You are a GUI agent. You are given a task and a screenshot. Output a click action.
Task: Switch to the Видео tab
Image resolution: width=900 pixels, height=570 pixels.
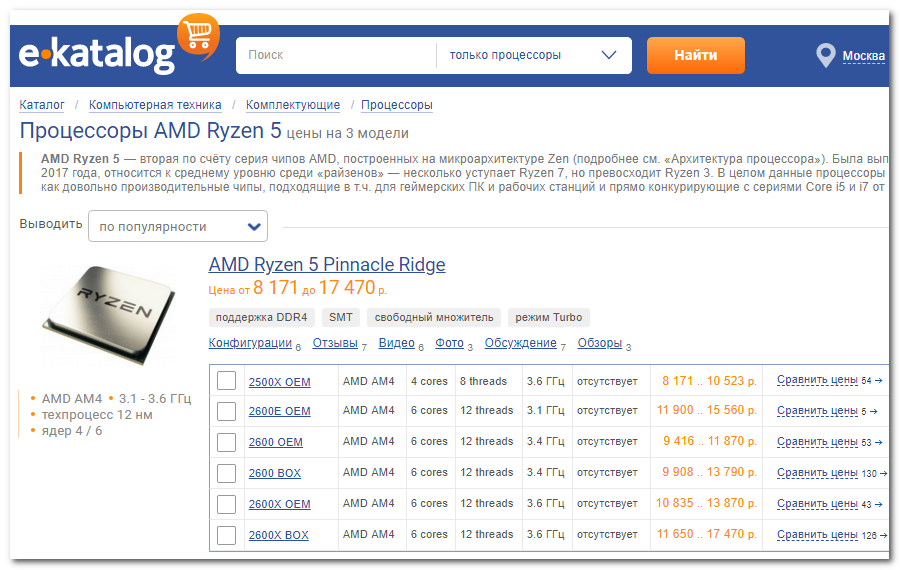pyautogui.click(x=397, y=343)
